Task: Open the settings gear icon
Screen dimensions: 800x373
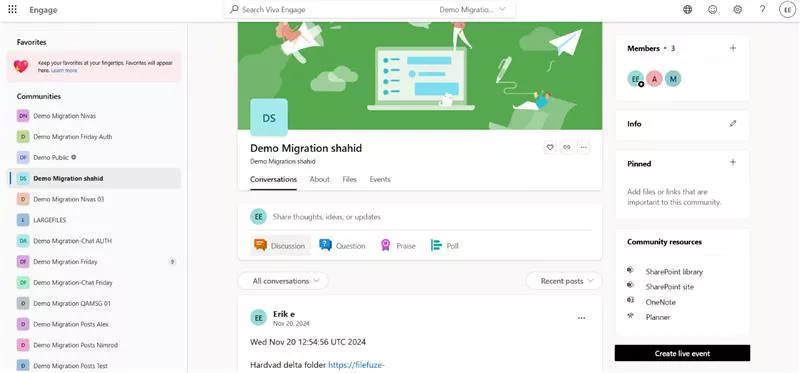Action: tap(738, 9)
